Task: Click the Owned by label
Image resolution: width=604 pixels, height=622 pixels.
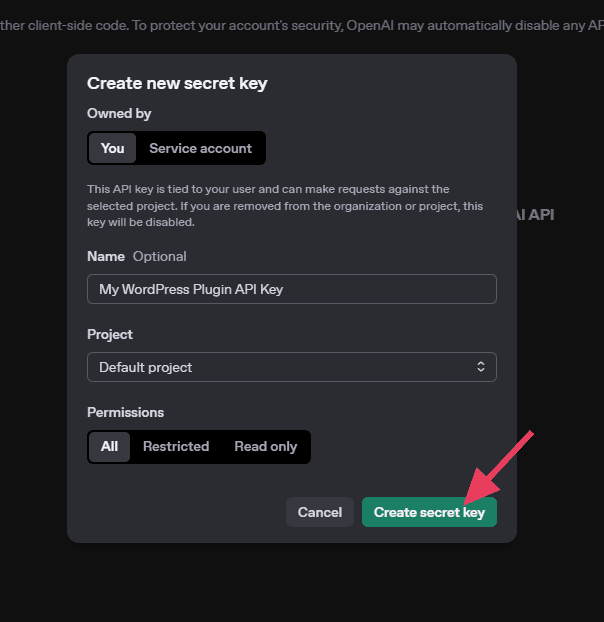Action: tap(119, 114)
